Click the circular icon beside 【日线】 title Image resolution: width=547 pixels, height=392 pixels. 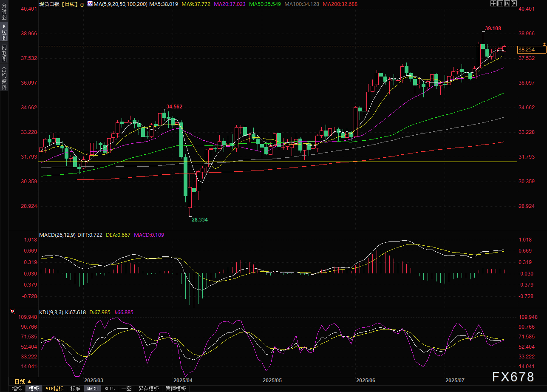pyautogui.click(x=82, y=4)
